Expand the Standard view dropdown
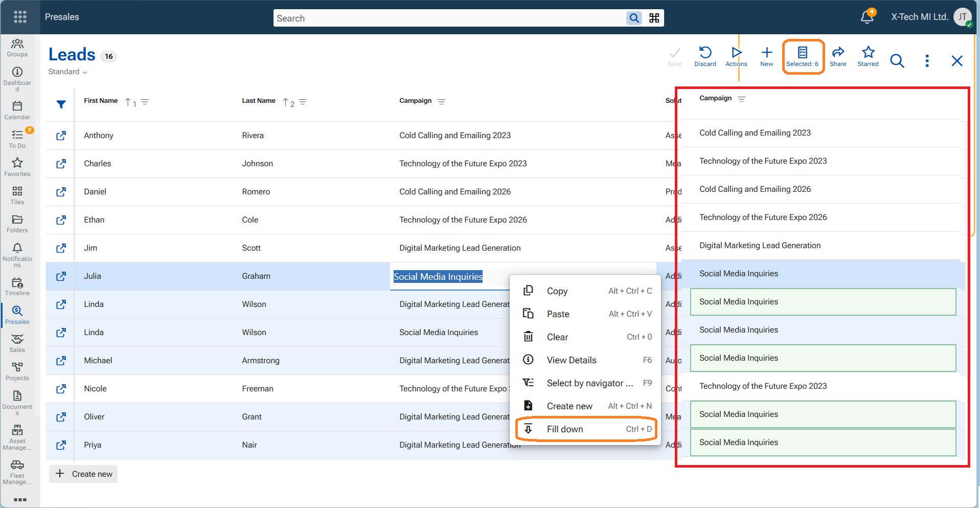This screenshot has height=508, width=980. coord(67,72)
